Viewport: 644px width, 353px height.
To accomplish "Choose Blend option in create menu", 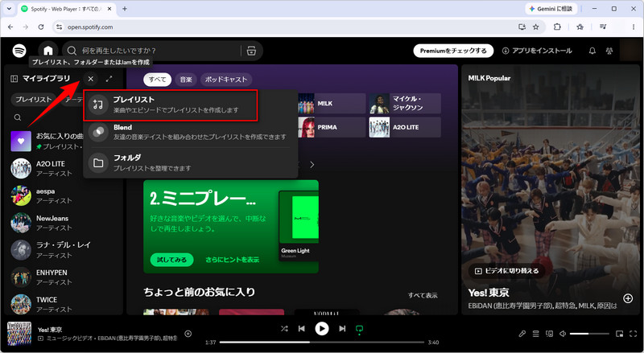I will (191, 132).
